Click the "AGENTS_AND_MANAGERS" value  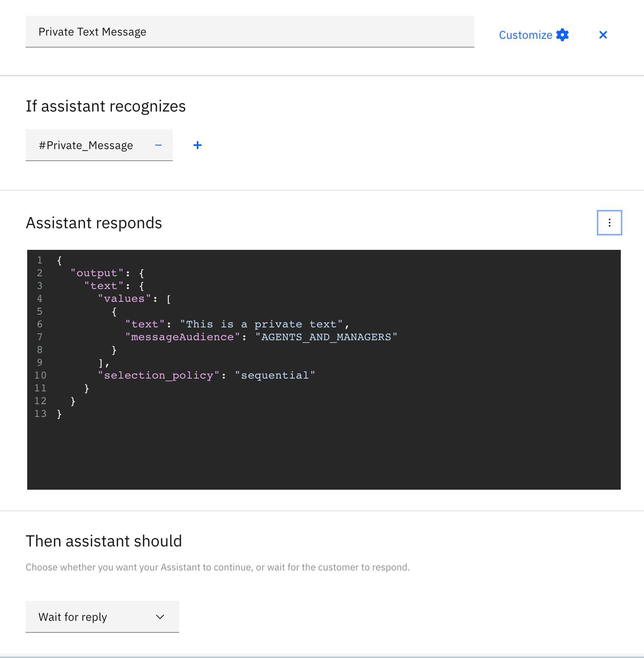[326, 337]
